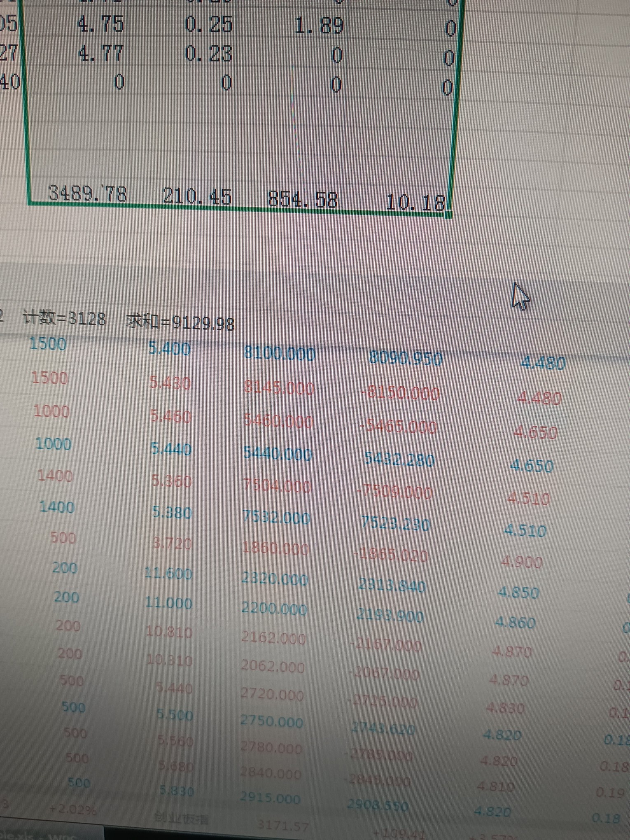Click the price 5.430

coord(170,383)
